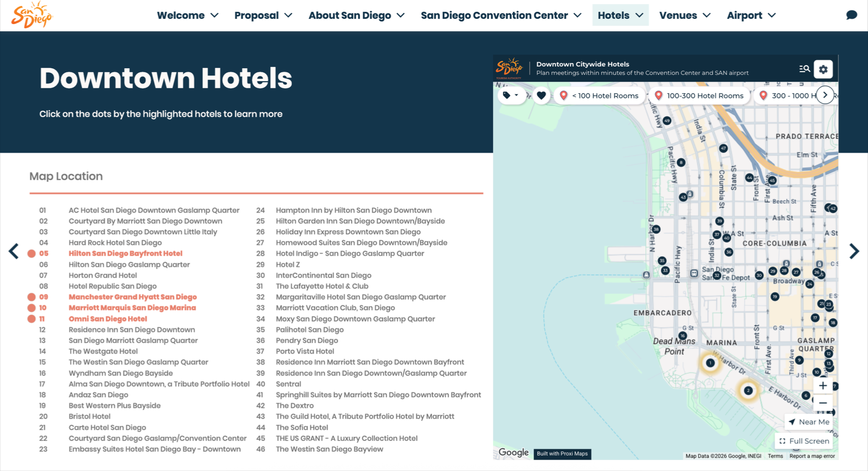Image resolution: width=868 pixels, height=471 pixels.
Task: Expand About San Diego menu
Action: click(x=356, y=15)
